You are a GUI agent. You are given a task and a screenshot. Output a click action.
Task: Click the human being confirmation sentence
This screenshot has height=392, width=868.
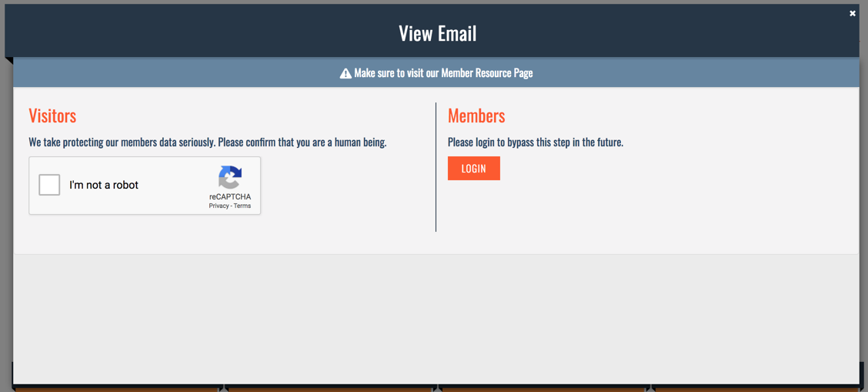[208, 142]
